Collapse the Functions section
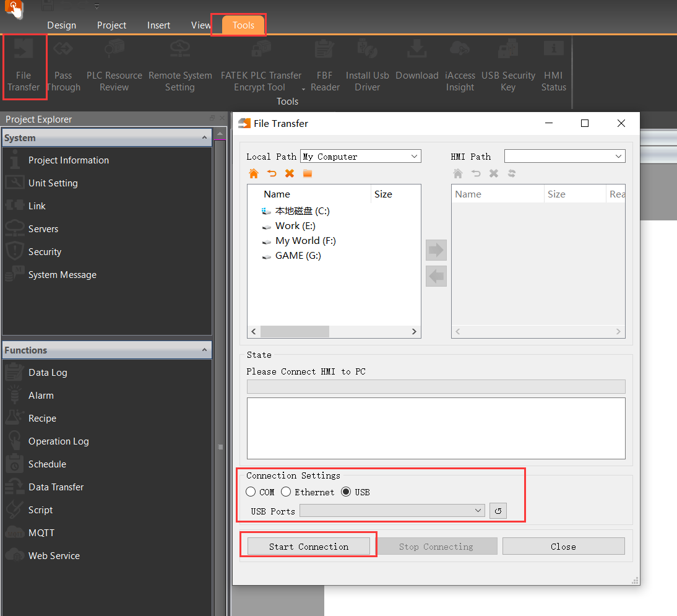The width and height of the screenshot is (677, 616). (x=204, y=350)
